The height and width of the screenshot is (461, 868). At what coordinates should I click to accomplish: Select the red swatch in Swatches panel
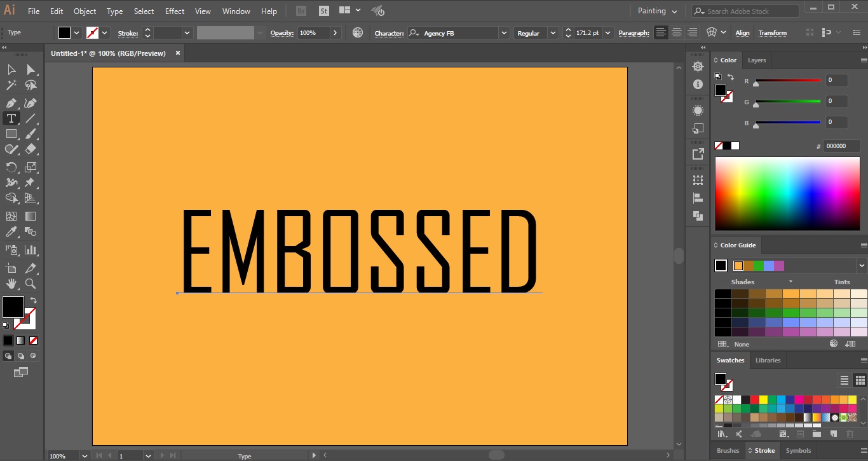(x=755, y=399)
